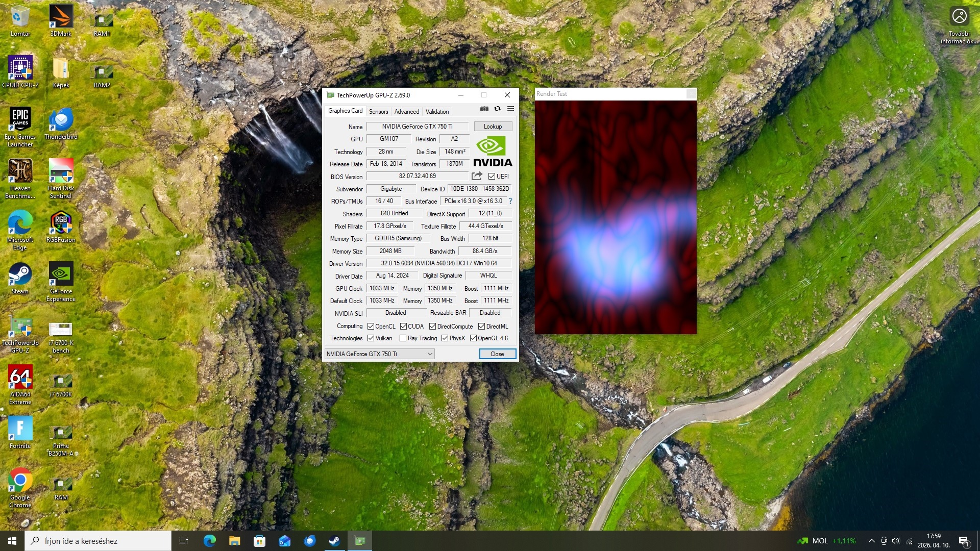Image resolution: width=980 pixels, height=551 pixels.
Task: Open the Advanced tab
Action: click(x=406, y=111)
